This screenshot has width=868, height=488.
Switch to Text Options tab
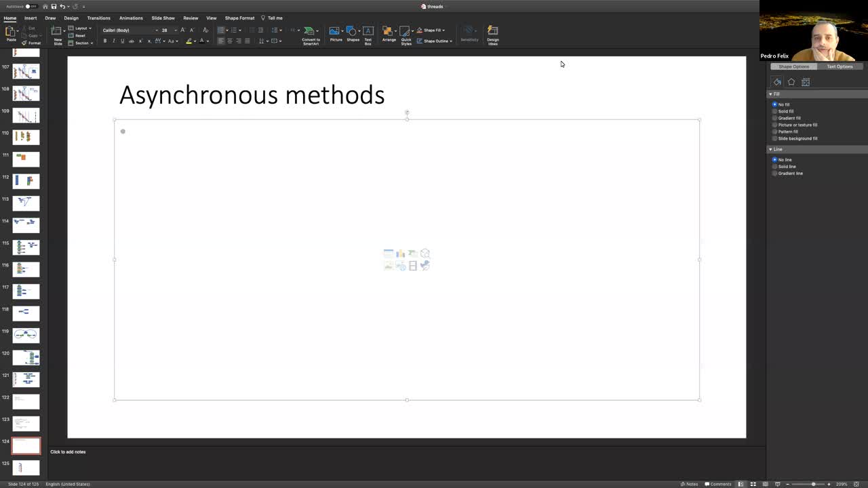(840, 66)
